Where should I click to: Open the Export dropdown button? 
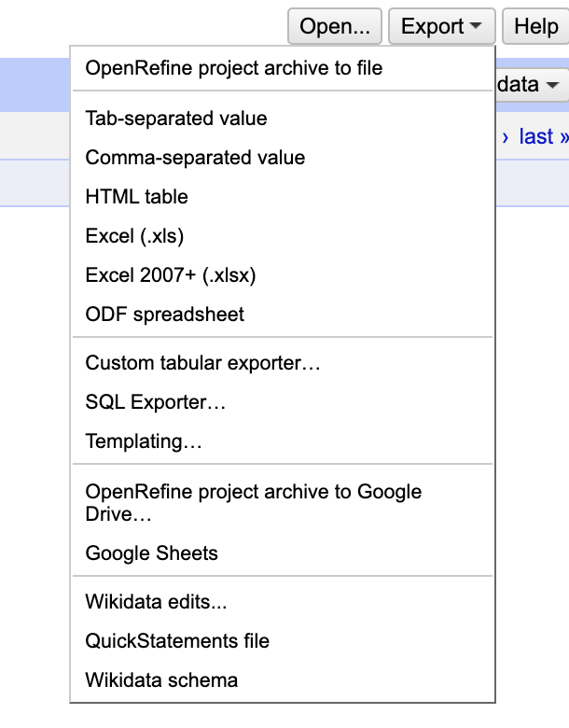[441, 26]
